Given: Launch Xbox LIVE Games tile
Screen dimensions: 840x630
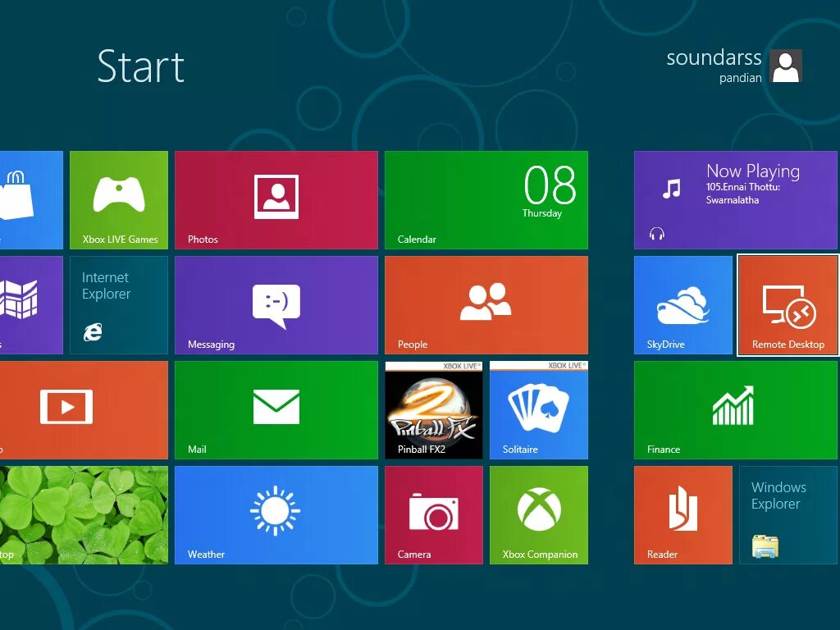Looking at the screenshot, I should pos(119,200).
